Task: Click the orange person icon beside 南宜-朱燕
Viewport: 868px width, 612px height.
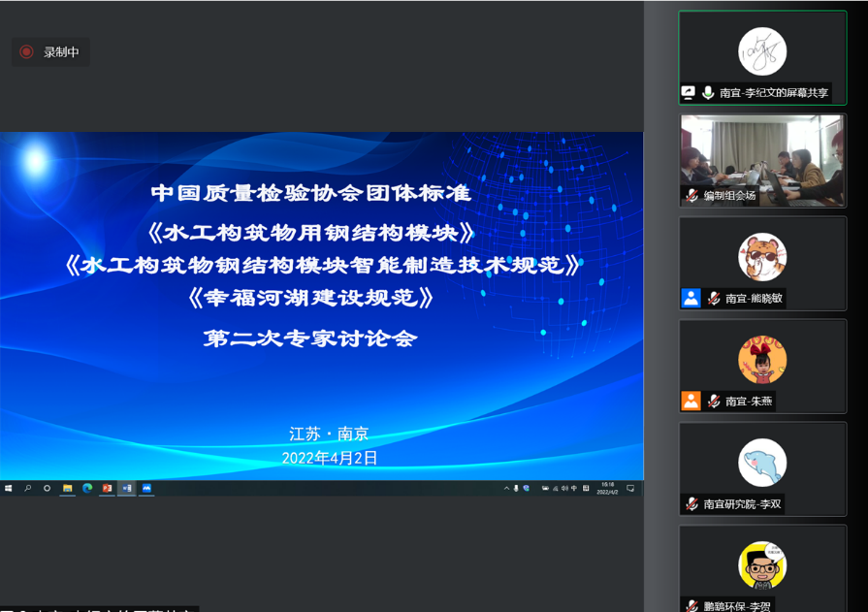Action: click(x=691, y=401)
